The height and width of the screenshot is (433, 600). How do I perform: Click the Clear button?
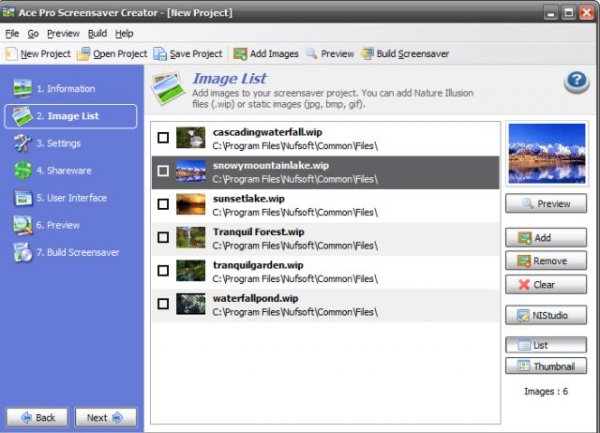pyautogui.click(x=546, y=285)
